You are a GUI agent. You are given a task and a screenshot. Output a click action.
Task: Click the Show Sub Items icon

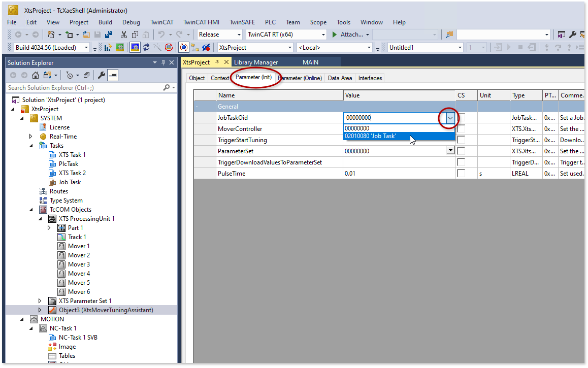pyautogui.click(x=194, y=47)
